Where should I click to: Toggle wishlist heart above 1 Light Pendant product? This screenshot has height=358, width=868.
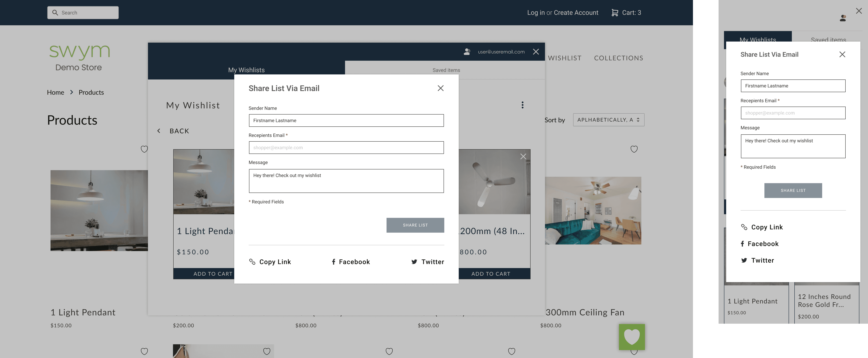pyautogui.click(x=144, y=149)
